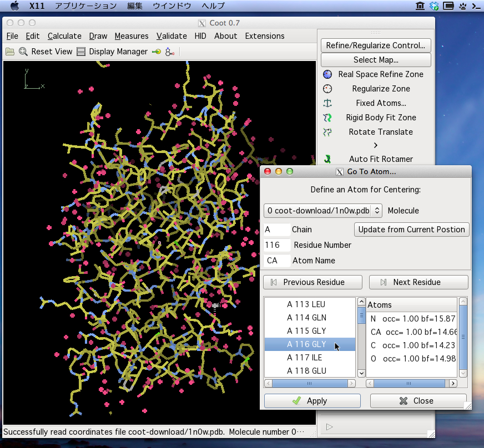
Task: Click residue list horizontal scrollbar right arrow
Action: click(351, 383)
